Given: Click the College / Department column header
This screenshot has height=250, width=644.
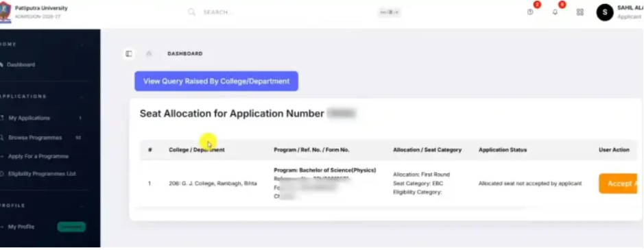Looking at the screenshot, I should pyautogui.click(x=197, y=150).
